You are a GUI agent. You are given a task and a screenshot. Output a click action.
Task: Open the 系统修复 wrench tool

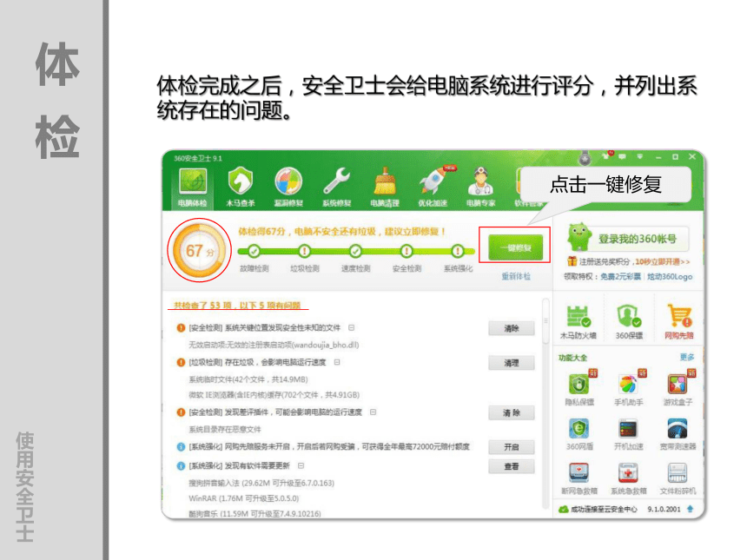click(336, 188)
